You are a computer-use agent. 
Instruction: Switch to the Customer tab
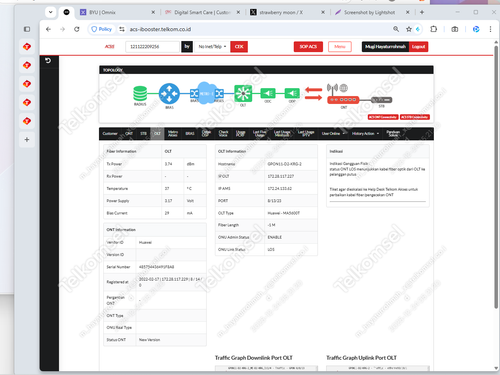(x=110, y=134)
